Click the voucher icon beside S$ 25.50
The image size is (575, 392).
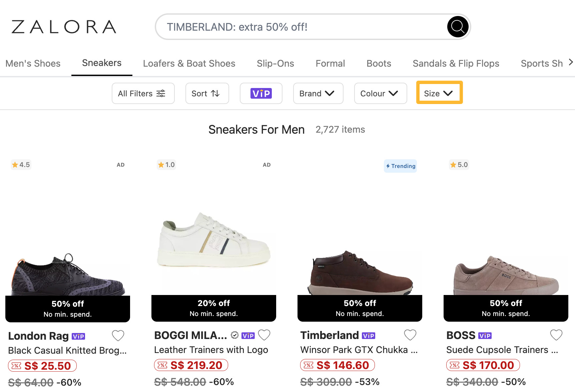pyautogui.click(x=16, y=365)
